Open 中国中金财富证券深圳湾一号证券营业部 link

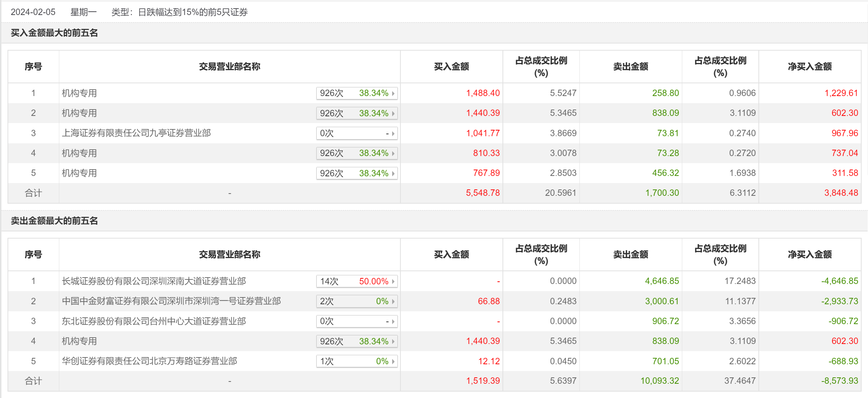coord(171,301)
